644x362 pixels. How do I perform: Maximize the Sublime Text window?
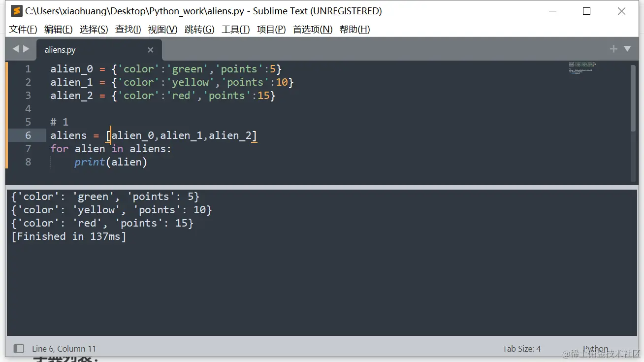click(586, 11)
